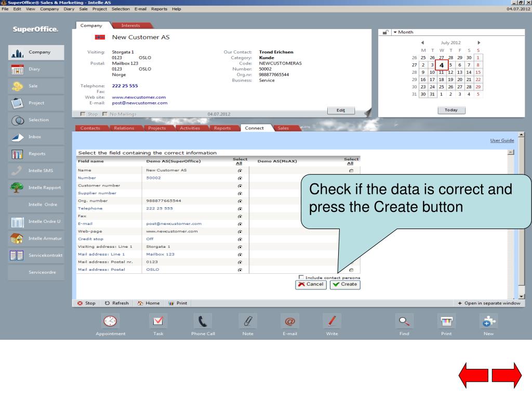Click the New record icon
The width and height of the screenshot is (532, 399).
pos(488,321)
